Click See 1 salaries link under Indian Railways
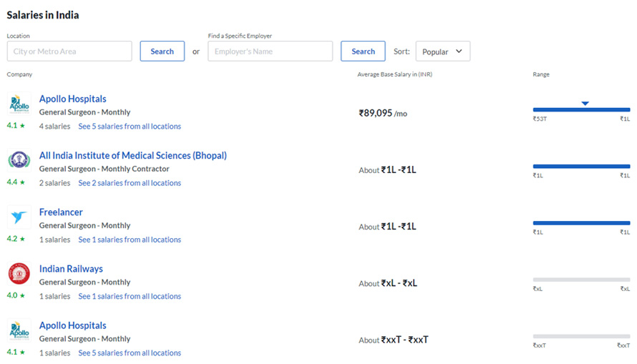Image resolution: width=637 pixels, height=364 pixels. [130, 296]
